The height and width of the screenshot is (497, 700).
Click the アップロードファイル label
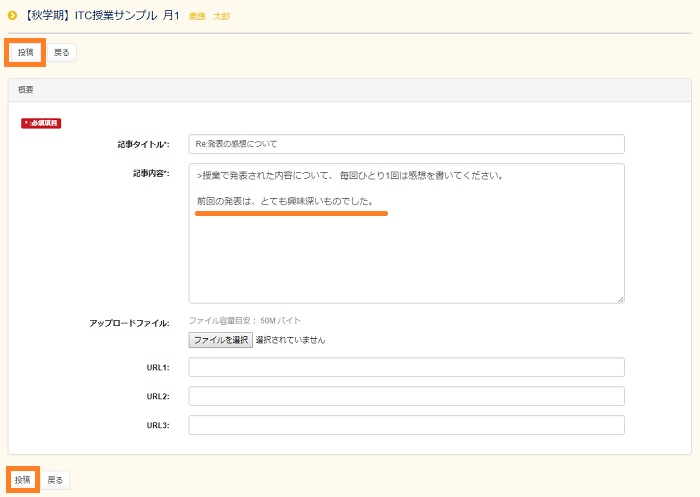tap(129, 323)
